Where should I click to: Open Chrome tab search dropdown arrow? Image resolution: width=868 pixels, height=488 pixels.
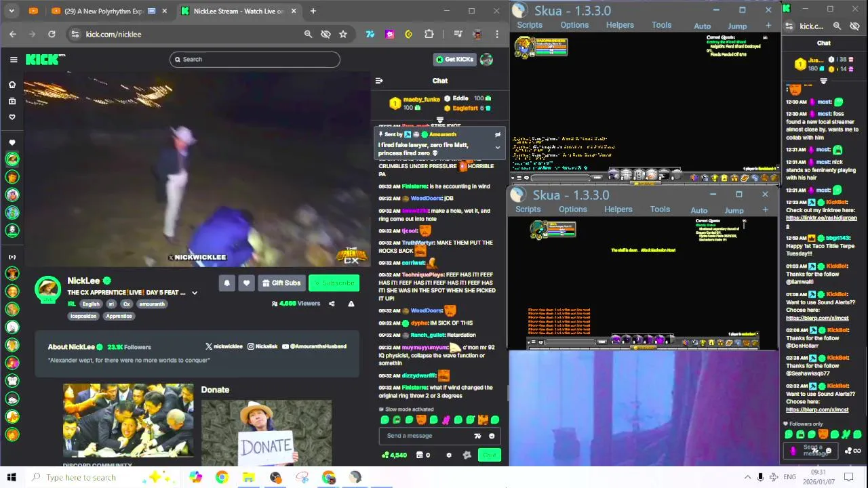[12, 11]
